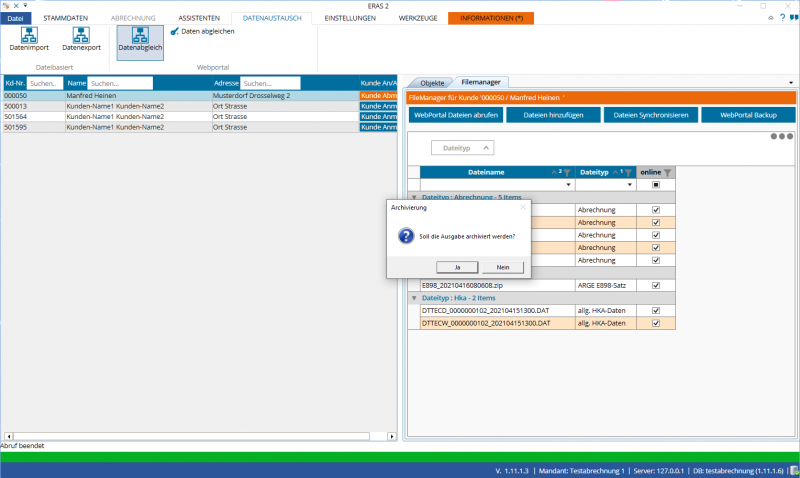
Task: Click the Server: 127.0.0.1 status entry
Action: tap(658, 471)
